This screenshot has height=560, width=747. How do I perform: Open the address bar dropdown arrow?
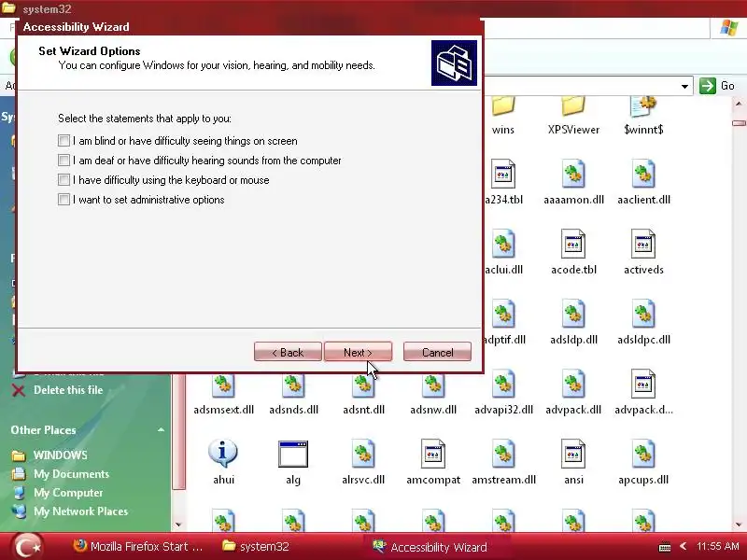click(684, 86)
